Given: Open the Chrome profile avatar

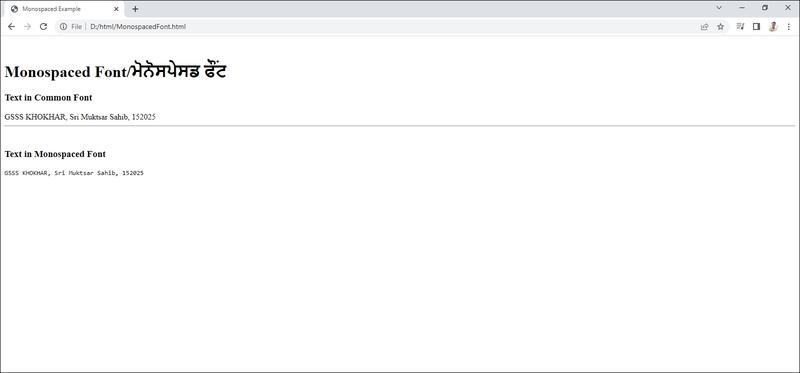Looking at the screenshot, I should coord(772,27).
